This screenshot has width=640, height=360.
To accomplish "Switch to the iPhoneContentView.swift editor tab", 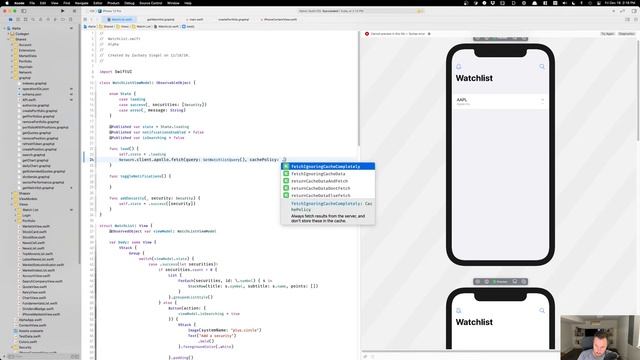I will 279,19.
